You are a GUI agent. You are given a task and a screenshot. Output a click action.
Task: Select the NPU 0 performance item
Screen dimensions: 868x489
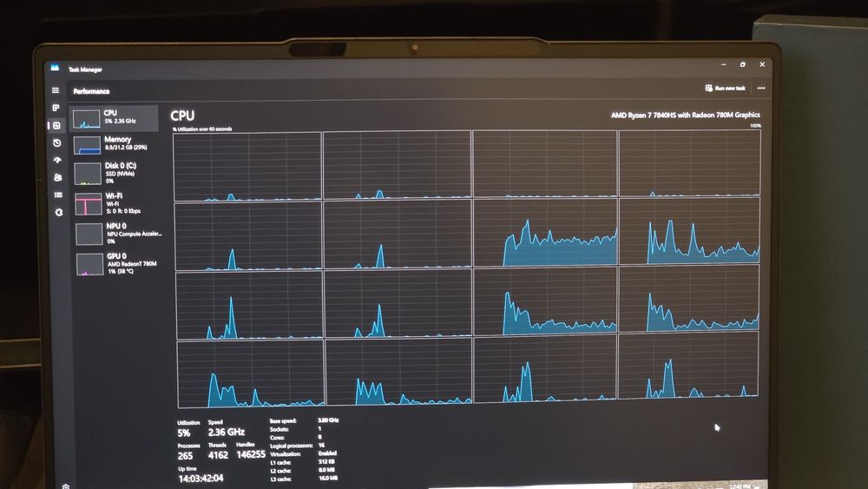pos(117,233)
